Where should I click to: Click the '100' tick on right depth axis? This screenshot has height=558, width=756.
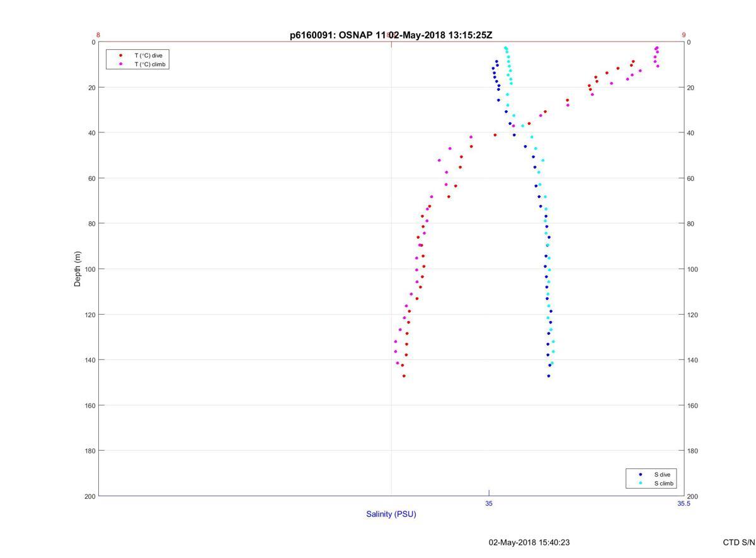pyautogui.click(x=693, y=269)
